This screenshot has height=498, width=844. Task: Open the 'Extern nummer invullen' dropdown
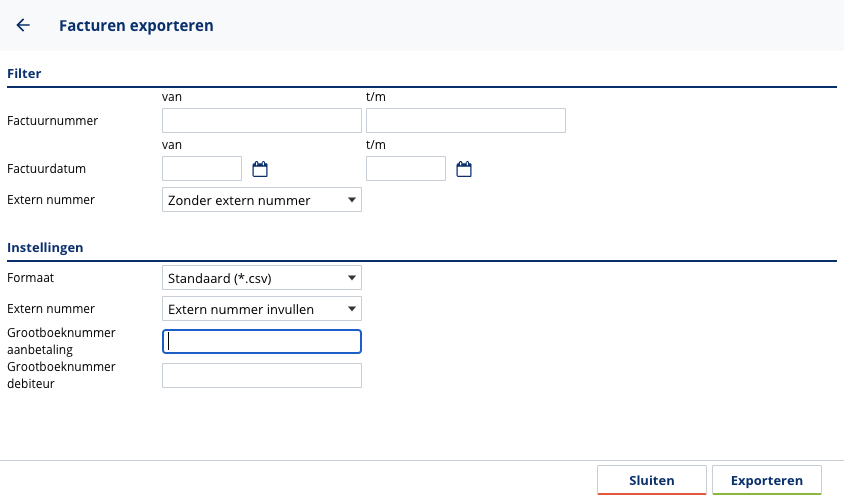click(x=261, y=309)
